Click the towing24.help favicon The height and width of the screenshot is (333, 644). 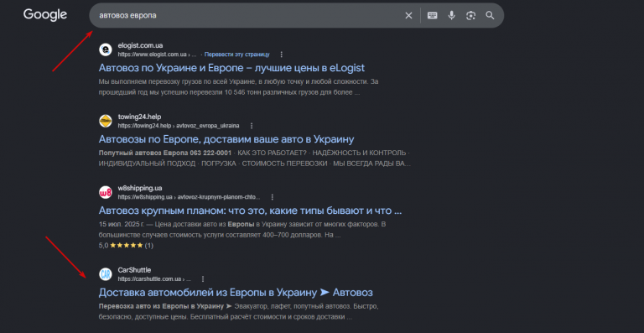pos(106,121)
